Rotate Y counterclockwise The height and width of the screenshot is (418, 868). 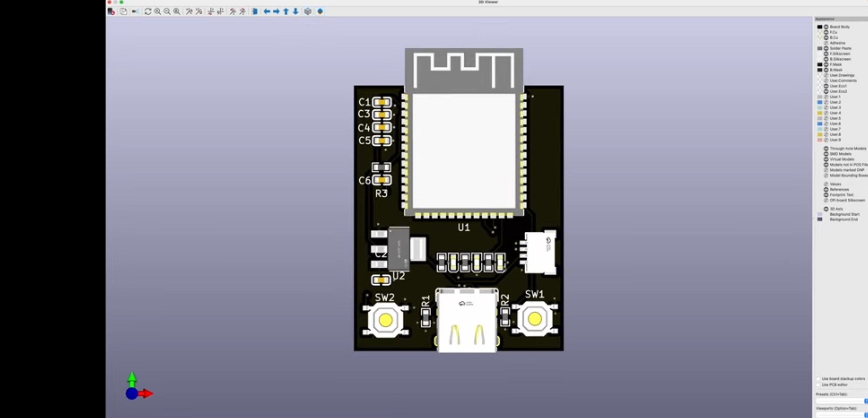point(221,11)
